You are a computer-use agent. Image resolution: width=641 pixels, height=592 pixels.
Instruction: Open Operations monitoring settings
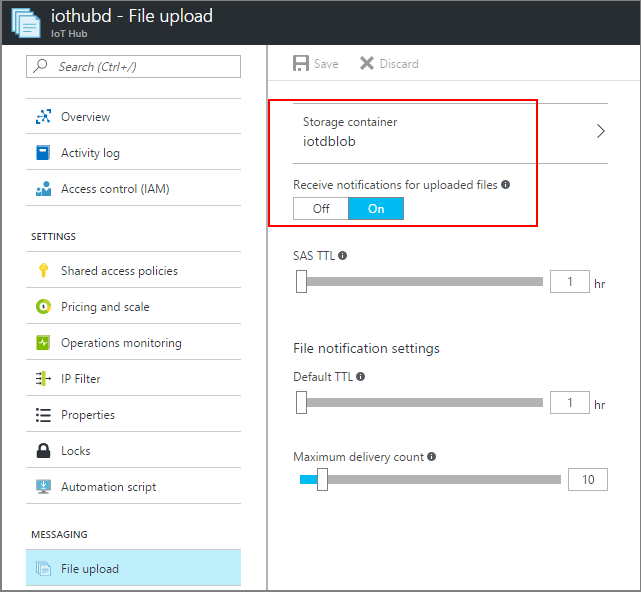pos(133,342)
